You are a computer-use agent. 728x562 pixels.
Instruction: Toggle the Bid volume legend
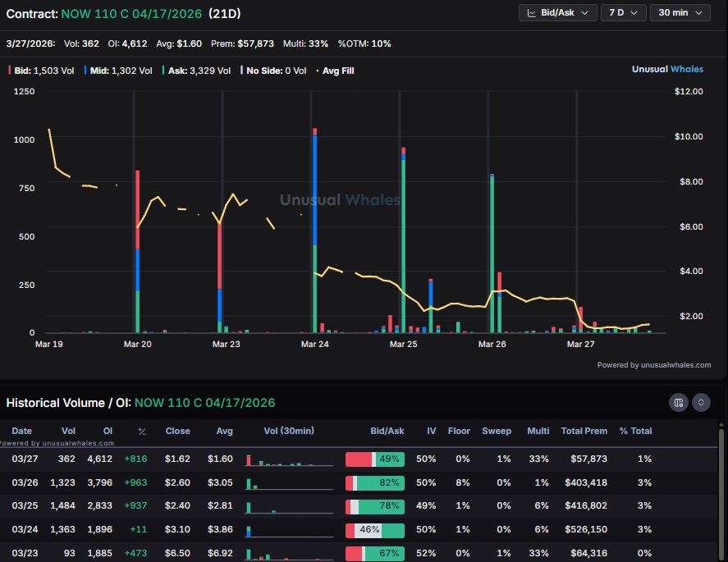click(x=41, y=71)
